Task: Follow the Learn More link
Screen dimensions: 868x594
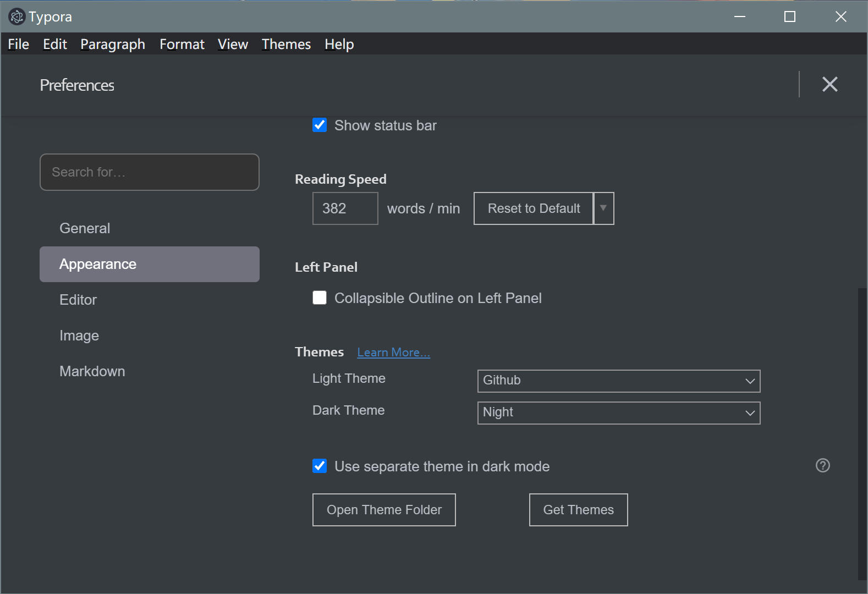Action: tap(393, 353)
